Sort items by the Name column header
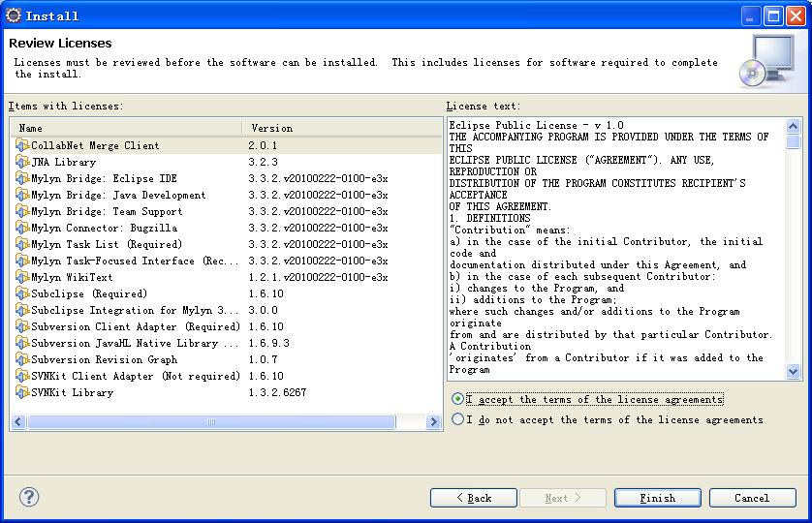Image resolution: width=812 pixels, height=523 pixels. coord(126,128)
